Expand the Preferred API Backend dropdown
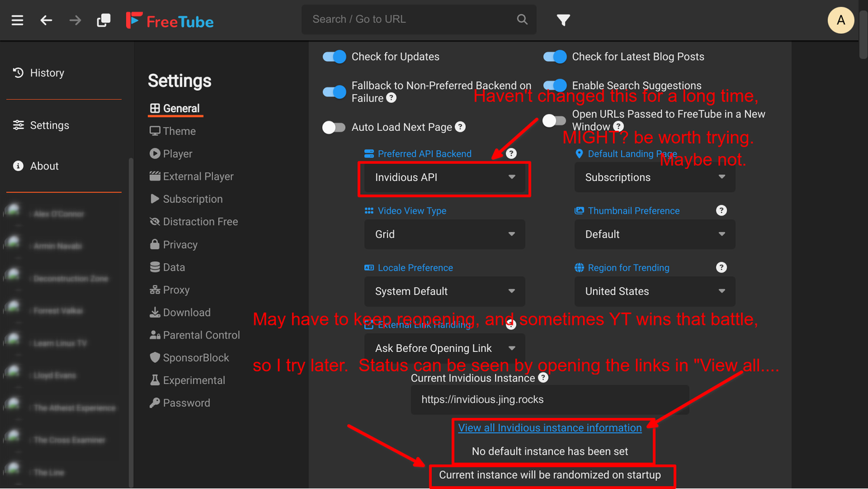This screenshot has height=489, width=868. pos(445,178)
